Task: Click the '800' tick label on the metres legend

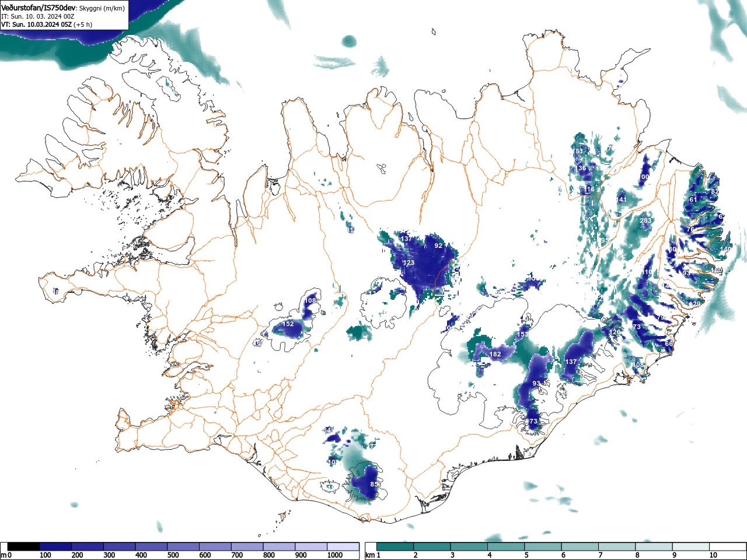Action: 269,555
